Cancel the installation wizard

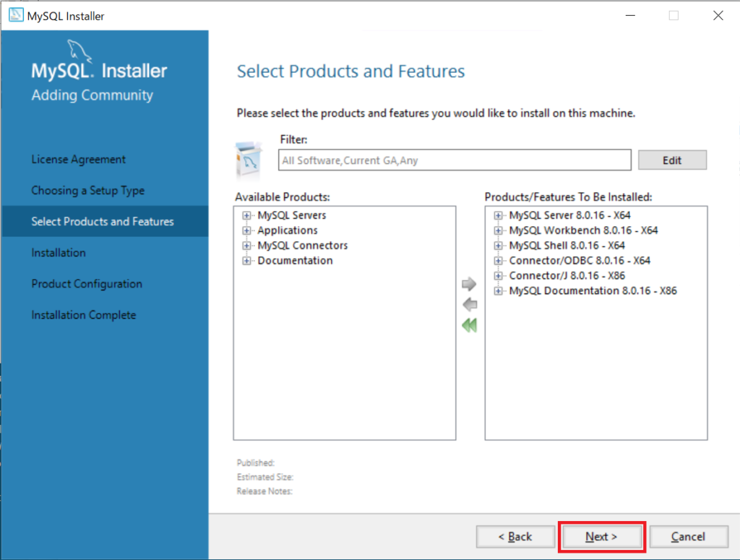point(687,537)
